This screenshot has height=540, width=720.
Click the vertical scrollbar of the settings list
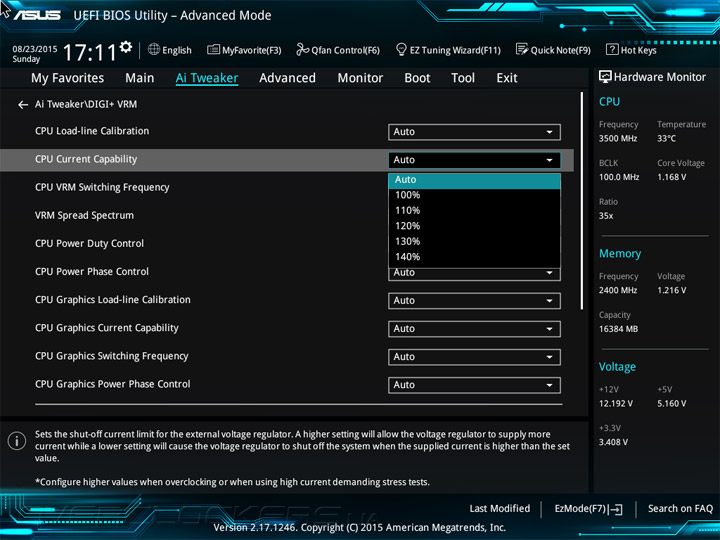[x=583, y=200]
